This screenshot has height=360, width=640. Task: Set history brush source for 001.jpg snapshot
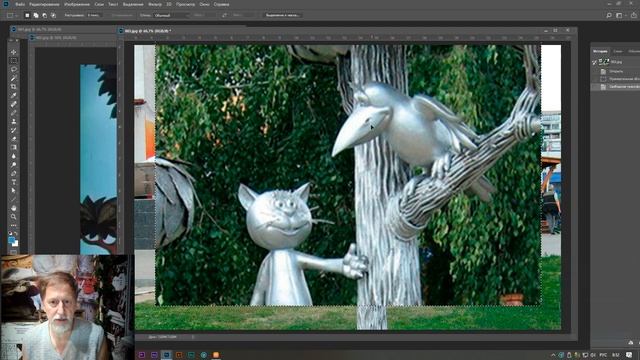click(x=595, y=62)
